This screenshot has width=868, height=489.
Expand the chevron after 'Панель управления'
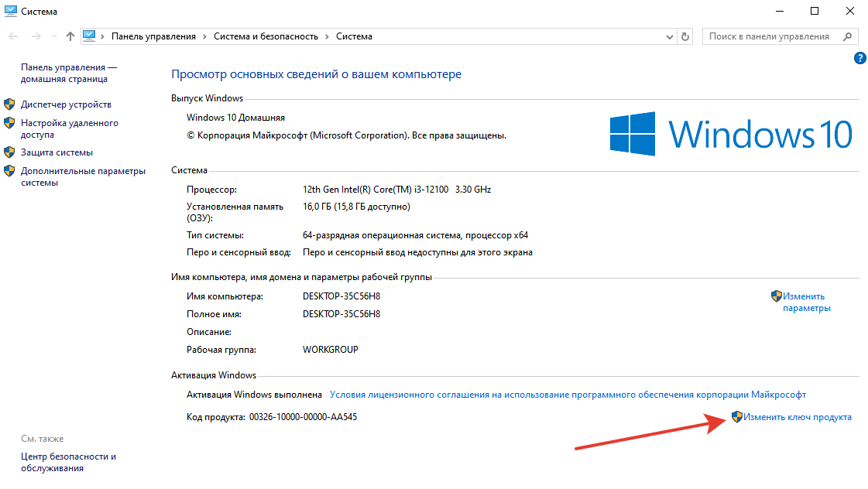pyautogui.click(x=205, y=36)
